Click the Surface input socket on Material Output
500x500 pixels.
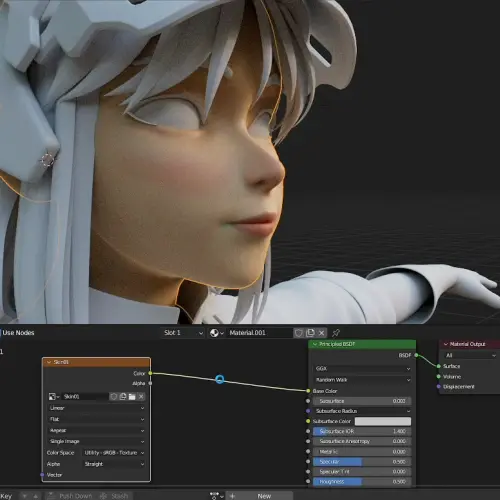439,366
